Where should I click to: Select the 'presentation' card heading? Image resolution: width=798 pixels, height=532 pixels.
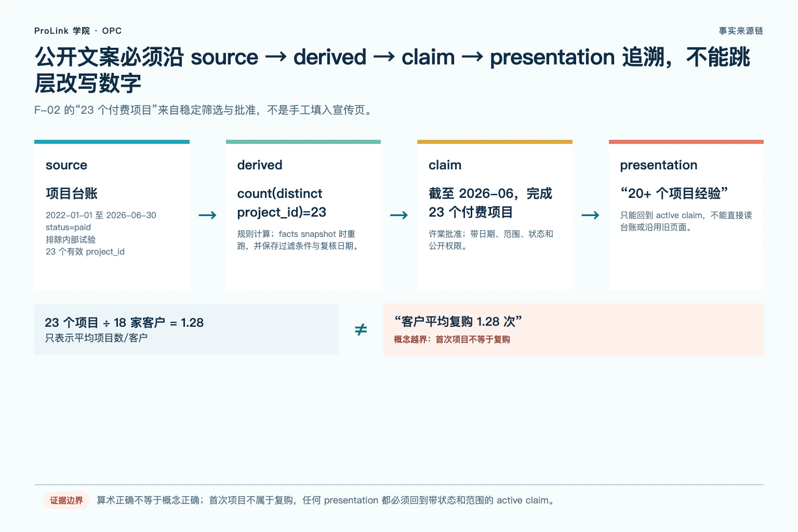[x=658, y=165]
